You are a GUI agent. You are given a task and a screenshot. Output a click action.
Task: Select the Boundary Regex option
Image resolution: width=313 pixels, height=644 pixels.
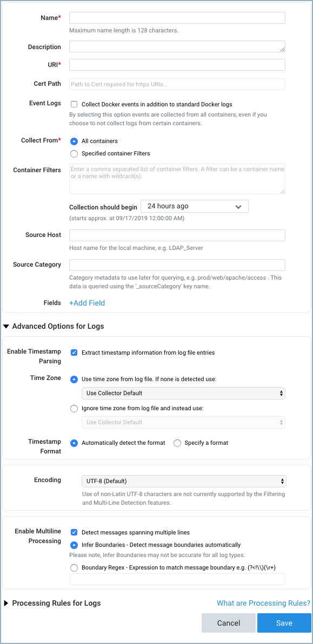(x=74, y=567)
